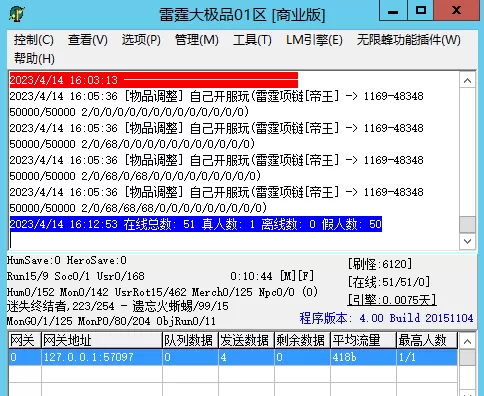Click the 418b average traffic cell

coord(363,357)
